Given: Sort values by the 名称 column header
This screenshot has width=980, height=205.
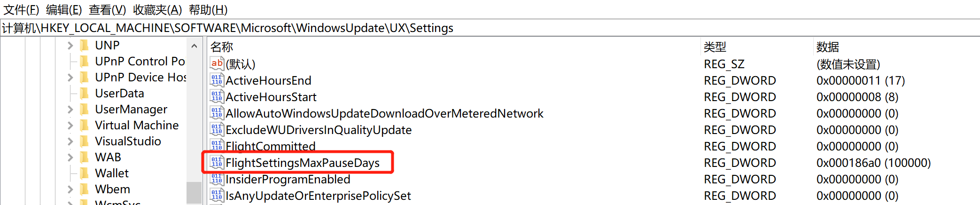Looking at the screenshot, I should (x=222, y=47).
